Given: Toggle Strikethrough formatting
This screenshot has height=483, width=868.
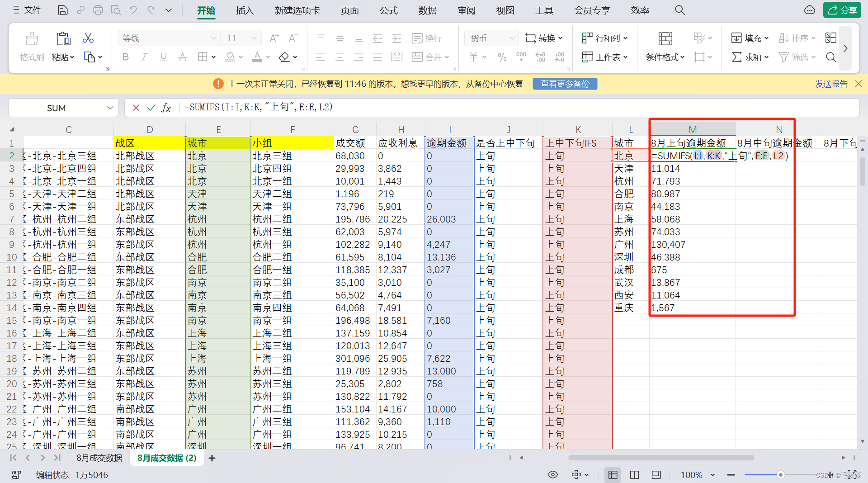Looking at the screenshot, I should pyautogui.click(x=183, y=57).
